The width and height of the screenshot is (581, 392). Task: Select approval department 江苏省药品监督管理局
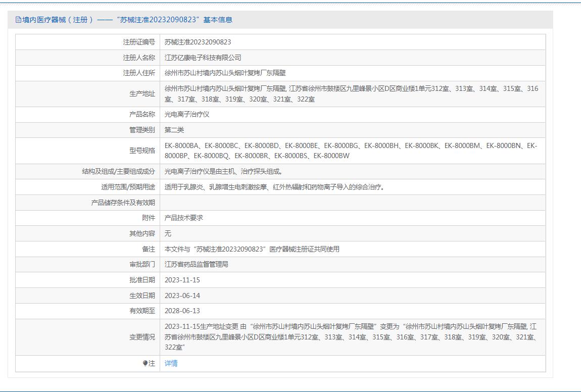(x=197, y=264)
